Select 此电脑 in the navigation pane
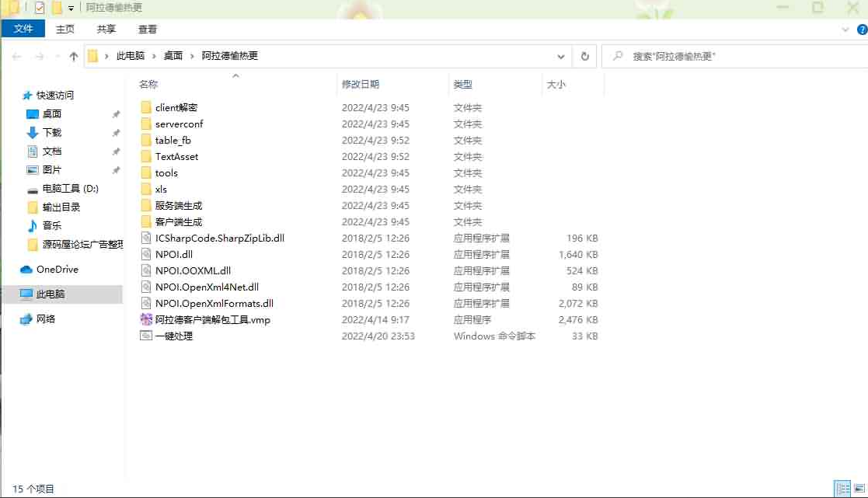The image size is (868, 498). (51, 294)
